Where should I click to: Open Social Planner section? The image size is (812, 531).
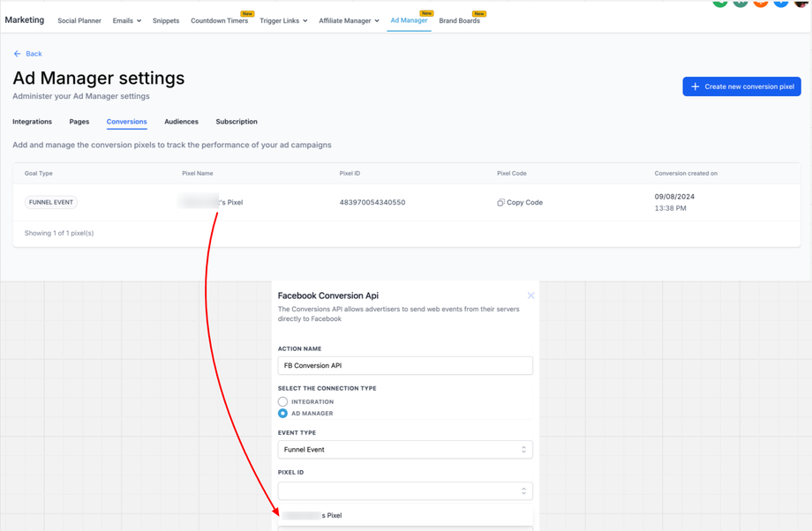(79, 20)
